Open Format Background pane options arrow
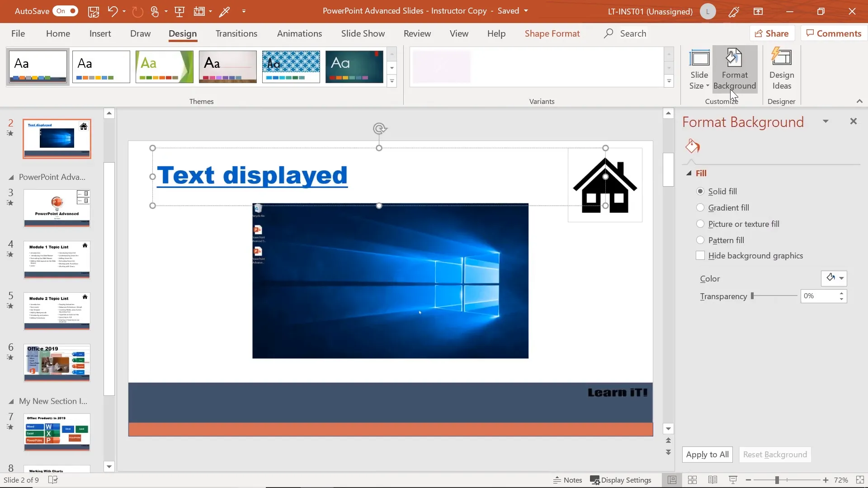This screenshot has width=868, height=488. click(x=826, y=122)
